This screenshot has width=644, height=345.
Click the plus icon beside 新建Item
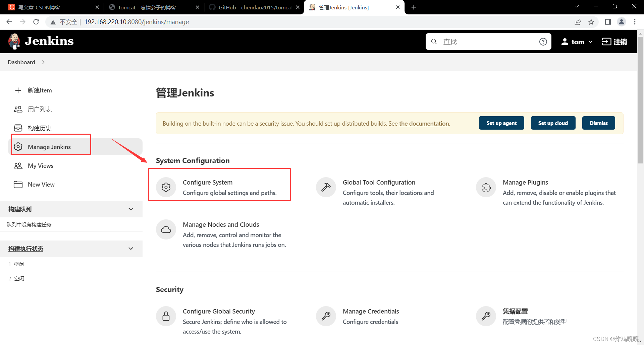point(18,90)
